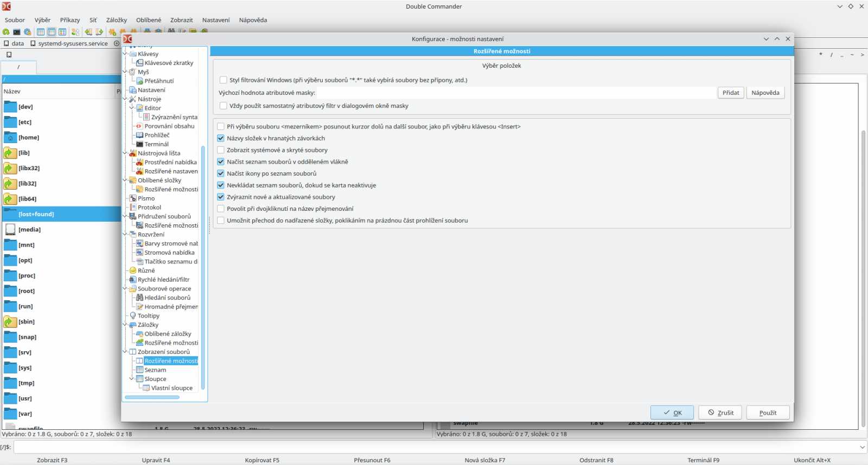Enable Povolit při dvojkliknutí přejmenování
The height and width of the screenshot is (465, 868).
[x=221, y=209]
